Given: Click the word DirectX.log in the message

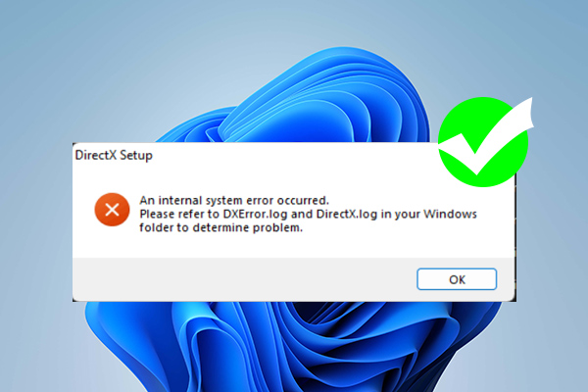Looking at the screenshot, I should [347, 214].
